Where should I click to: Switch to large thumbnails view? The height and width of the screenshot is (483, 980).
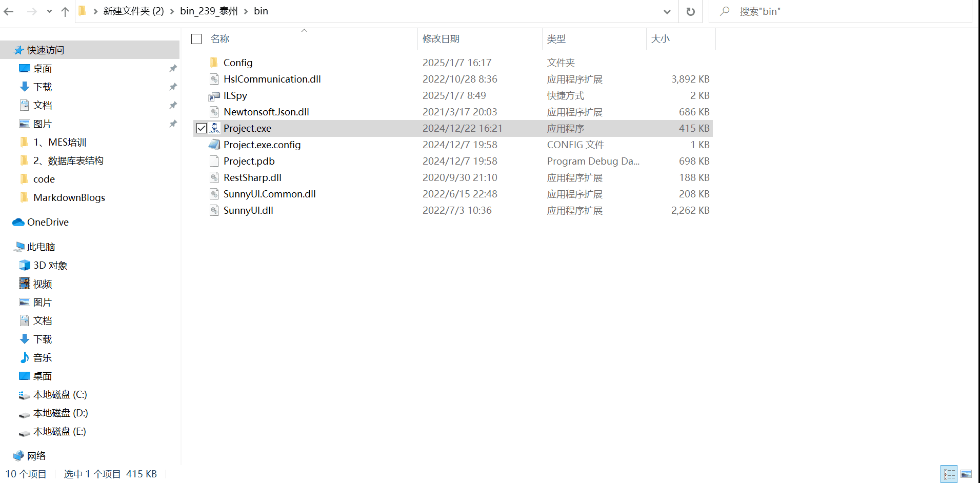click(x=966, y=474)
